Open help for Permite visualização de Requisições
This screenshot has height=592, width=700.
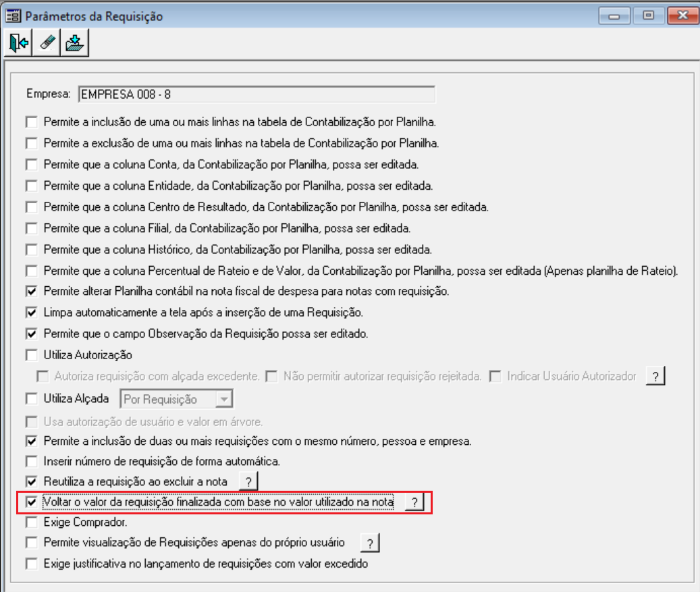370,543
